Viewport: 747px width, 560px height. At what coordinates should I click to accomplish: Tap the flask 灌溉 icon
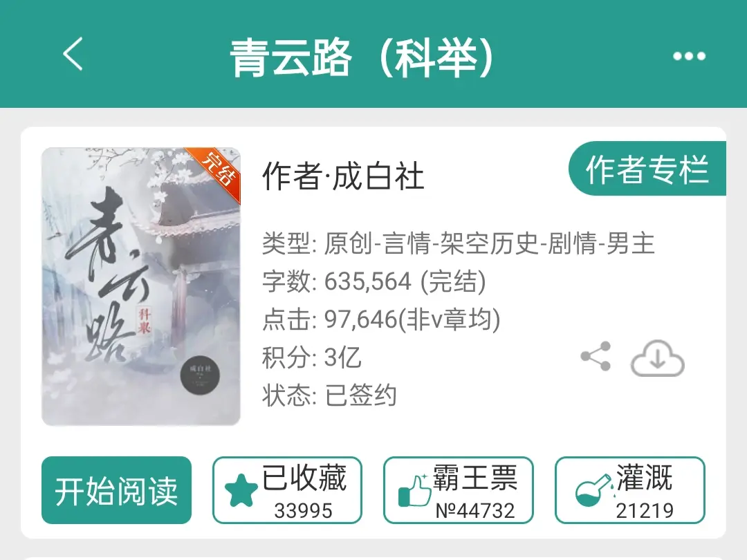[x=593, y=490]
